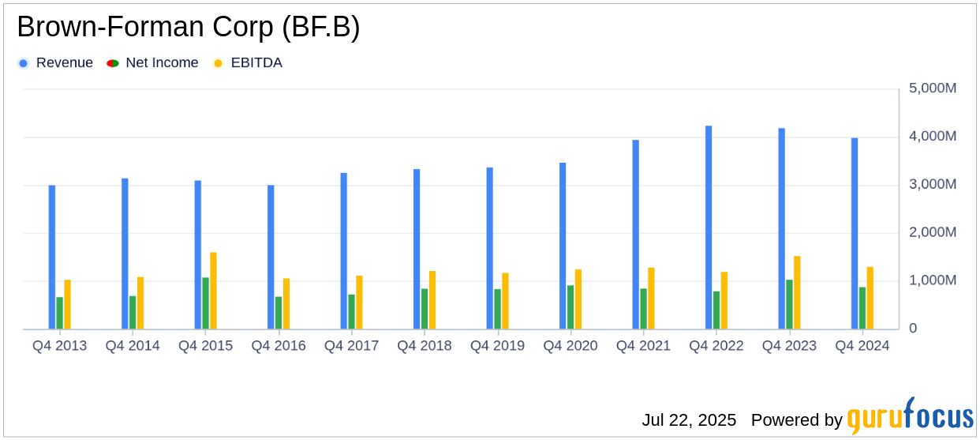Click the 4,000M y-axis value
The width and height of the screenshot is (980, 440).
933,137
